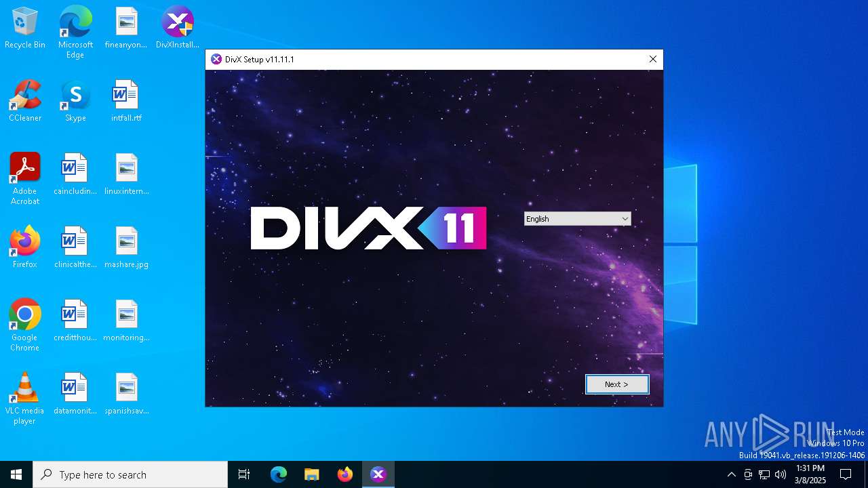Screen dimensions: 868x488
Task: Click the taskbar search box
Action: coord(130,474)
